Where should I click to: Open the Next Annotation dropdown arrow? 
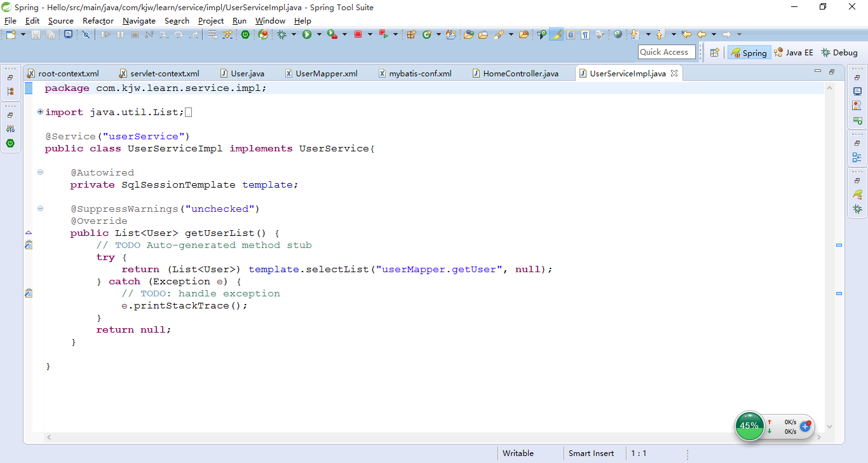pyautogui.click(x=648, y=34)
